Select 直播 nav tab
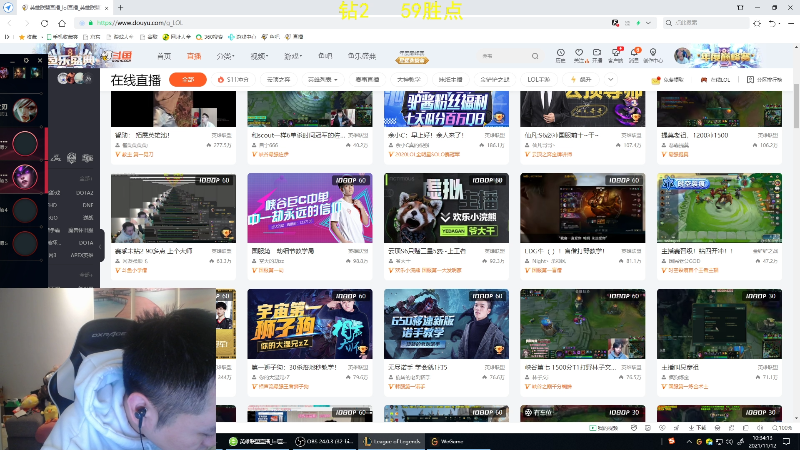This screenshot has height=450, width=800. pos(194,56)
